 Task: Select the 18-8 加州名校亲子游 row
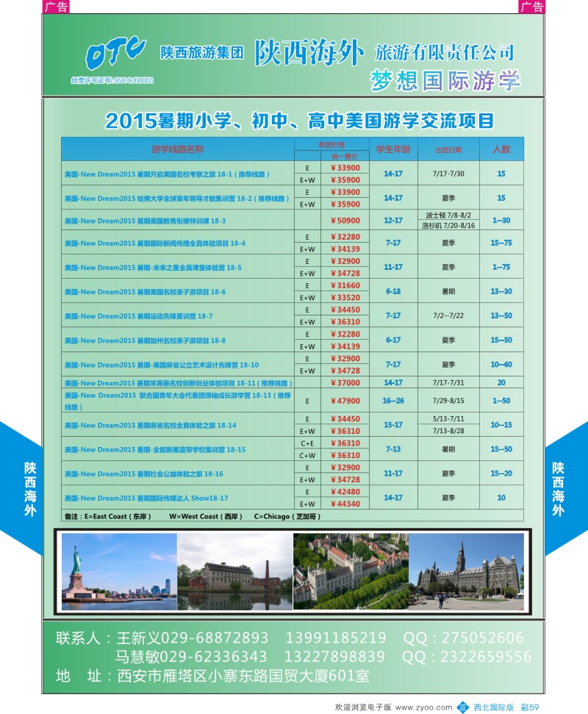(293, 340)
